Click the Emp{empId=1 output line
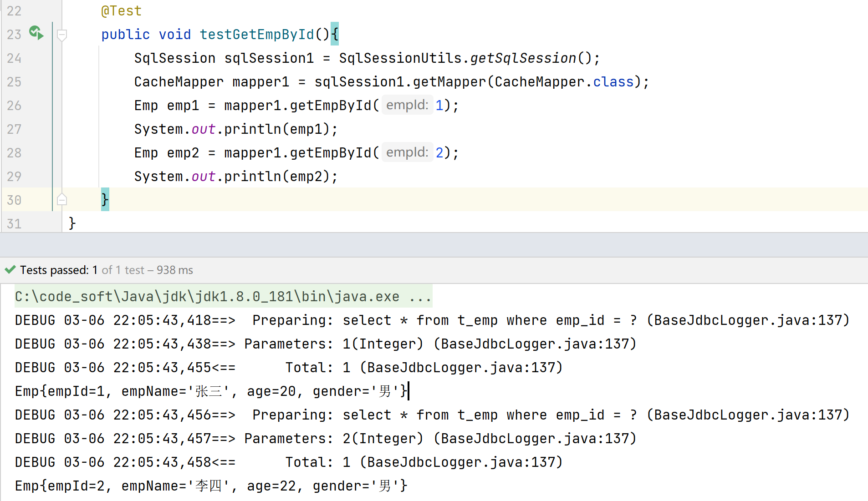The width and height of the screenshot is (868, 501). tap(211, 391)
